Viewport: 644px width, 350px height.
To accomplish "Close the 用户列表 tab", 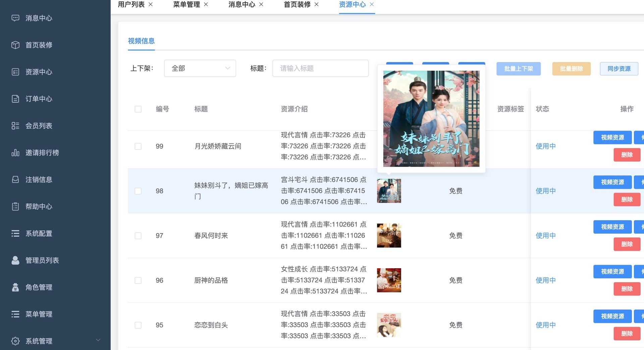I will [151, 4].
